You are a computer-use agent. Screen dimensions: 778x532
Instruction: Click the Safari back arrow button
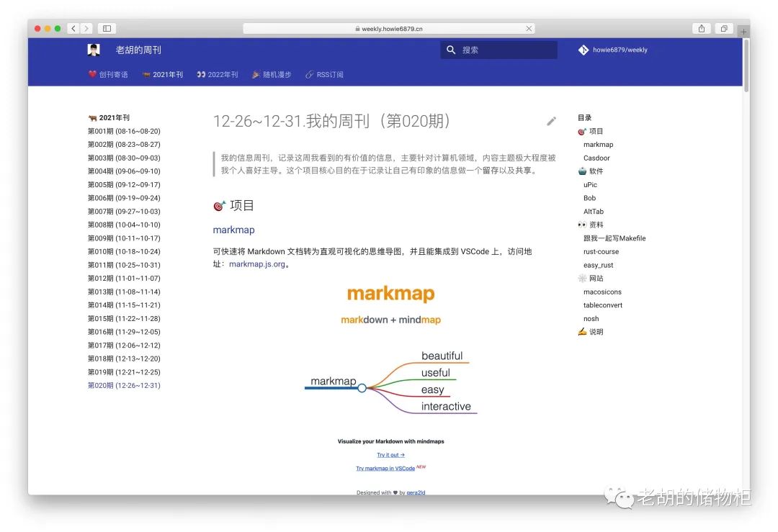point(73,28)
